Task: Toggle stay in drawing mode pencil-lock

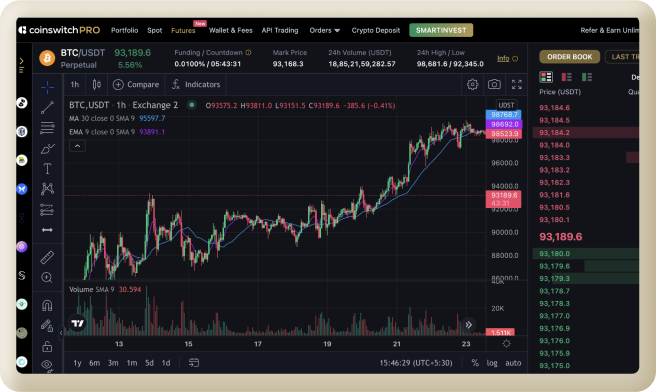Action: [x=47, y=325]
